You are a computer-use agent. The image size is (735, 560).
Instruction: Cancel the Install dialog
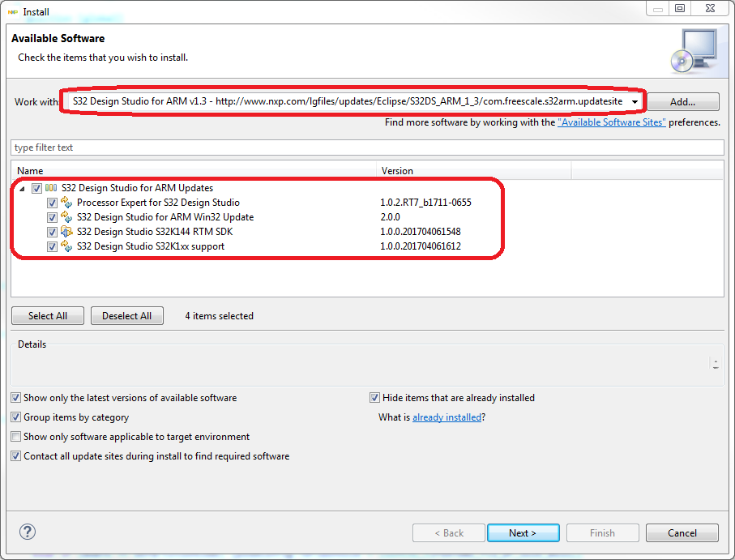[682, 532]
